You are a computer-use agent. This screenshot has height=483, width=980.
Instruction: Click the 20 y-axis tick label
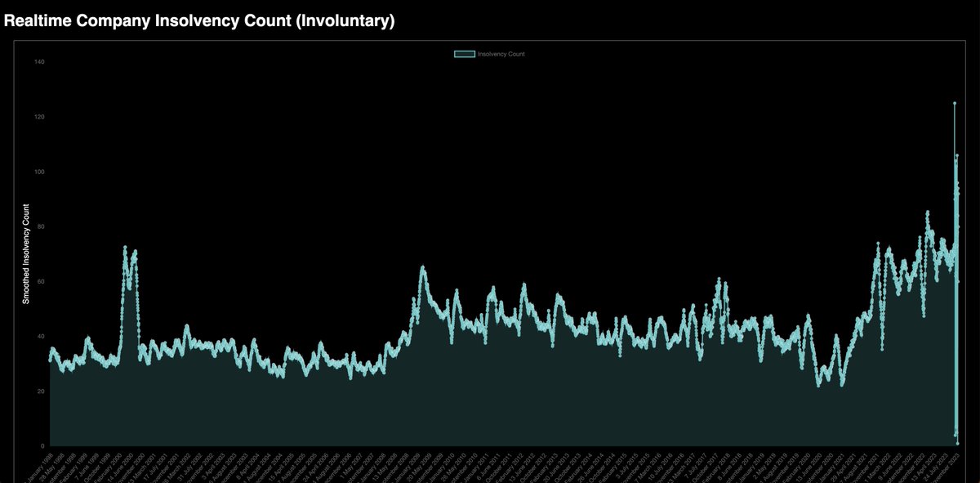coord(41,391)
